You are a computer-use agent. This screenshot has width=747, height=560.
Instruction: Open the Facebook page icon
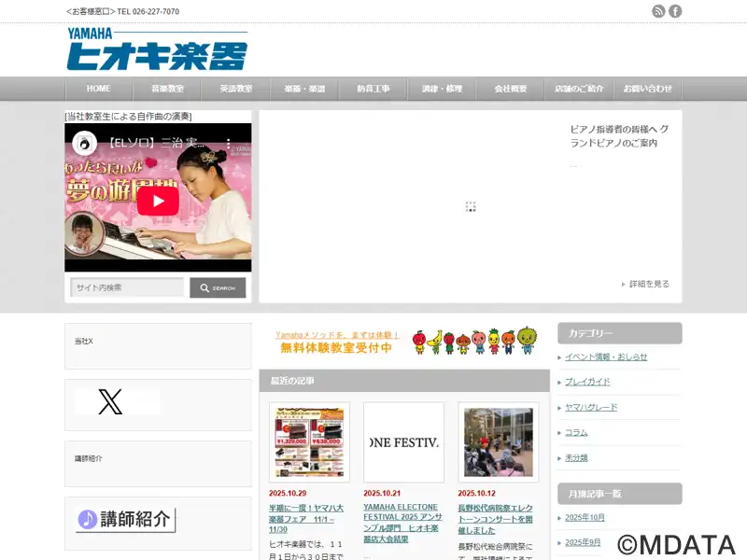(675, 11)
